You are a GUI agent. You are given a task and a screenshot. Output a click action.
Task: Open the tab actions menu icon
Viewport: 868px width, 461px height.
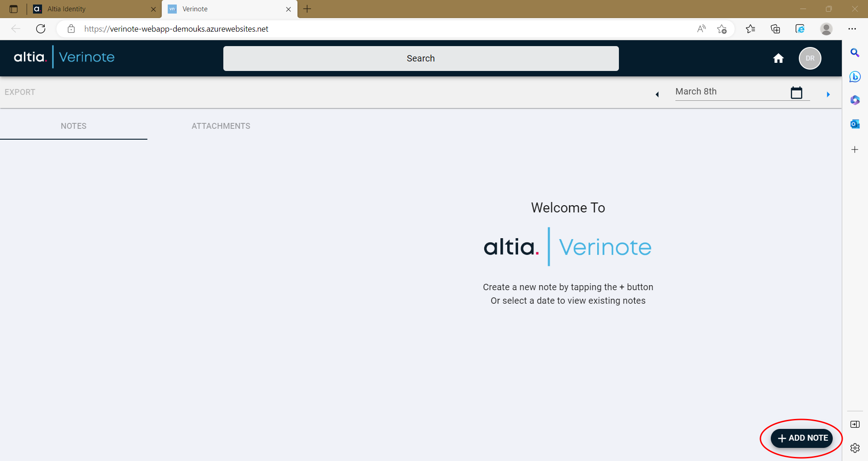click(14, 9)
